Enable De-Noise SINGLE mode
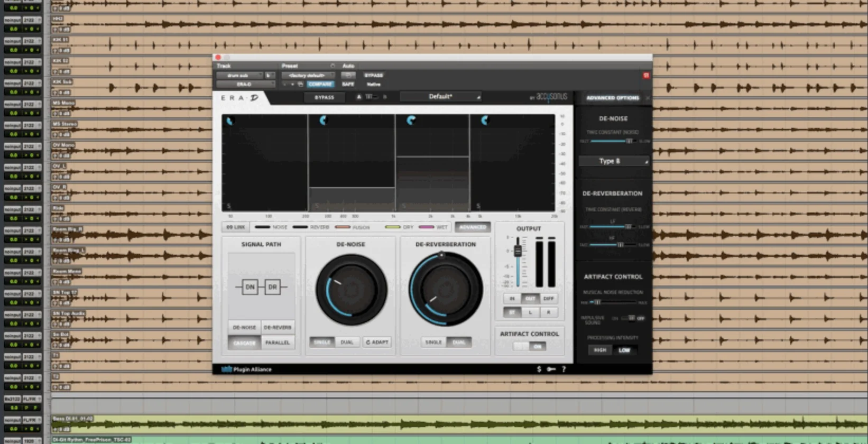 click(x=321, y=342)
